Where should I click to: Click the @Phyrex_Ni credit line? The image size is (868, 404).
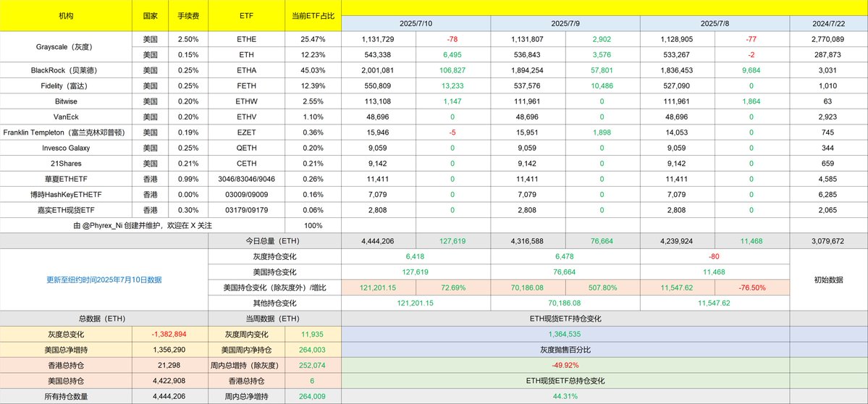143,225
